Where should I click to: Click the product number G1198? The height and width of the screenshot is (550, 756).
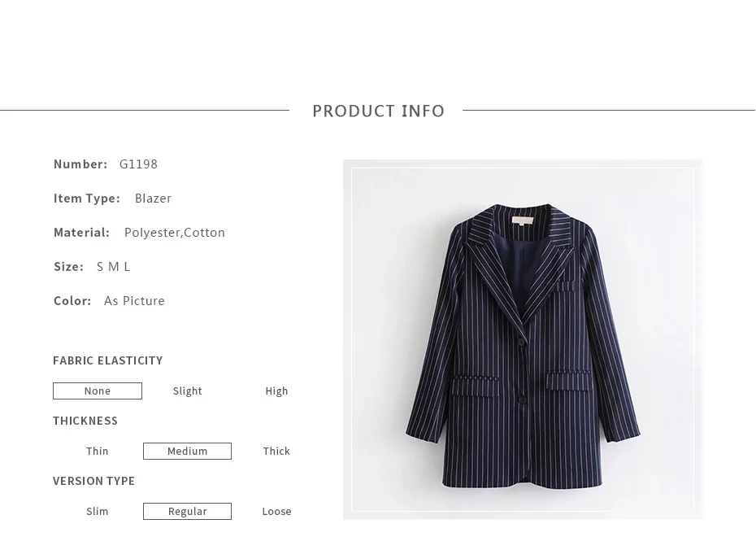click(138, 164)
